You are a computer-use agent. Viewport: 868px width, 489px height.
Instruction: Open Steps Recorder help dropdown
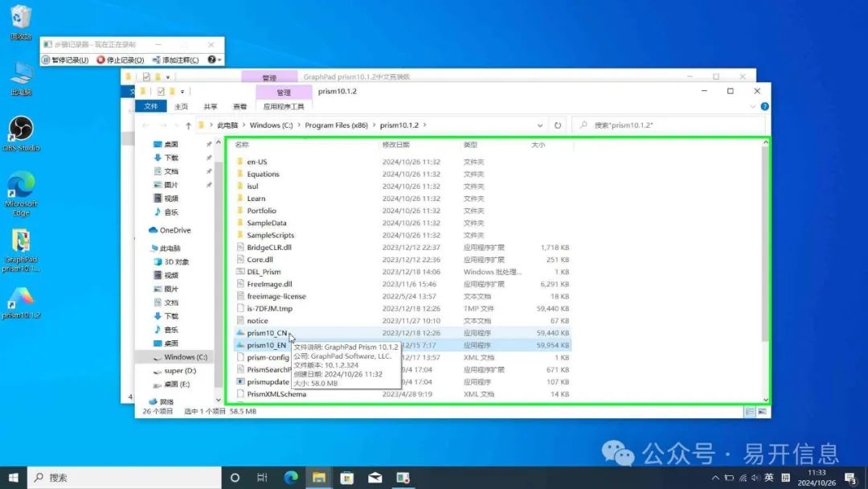pyautogui.click(x=215, y=60)
